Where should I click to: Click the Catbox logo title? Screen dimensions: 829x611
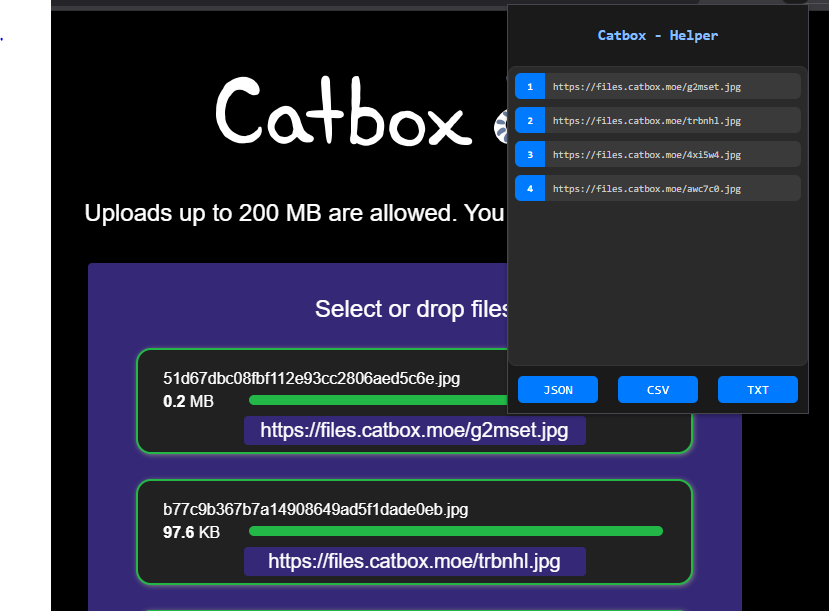pos(344,111)
